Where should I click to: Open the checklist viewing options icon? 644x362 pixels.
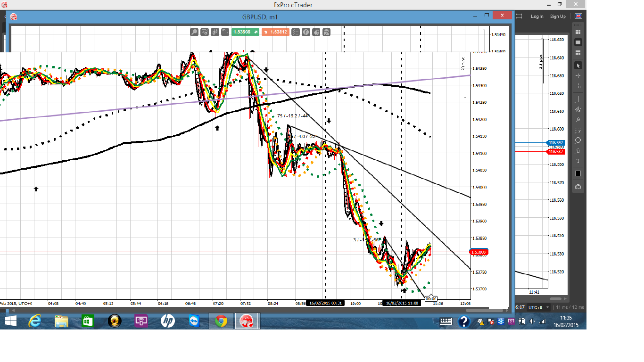[x=296, y=32]
